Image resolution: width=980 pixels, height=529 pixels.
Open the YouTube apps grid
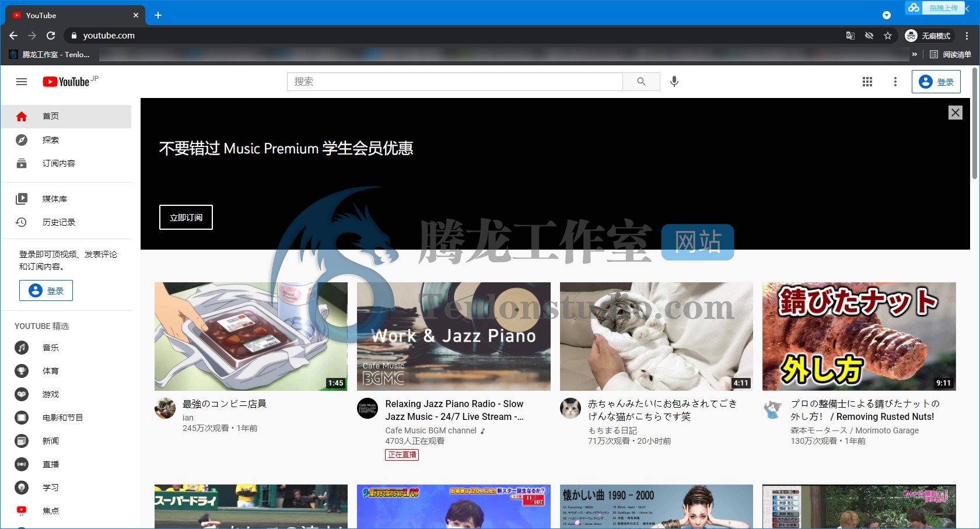point(867,82)
